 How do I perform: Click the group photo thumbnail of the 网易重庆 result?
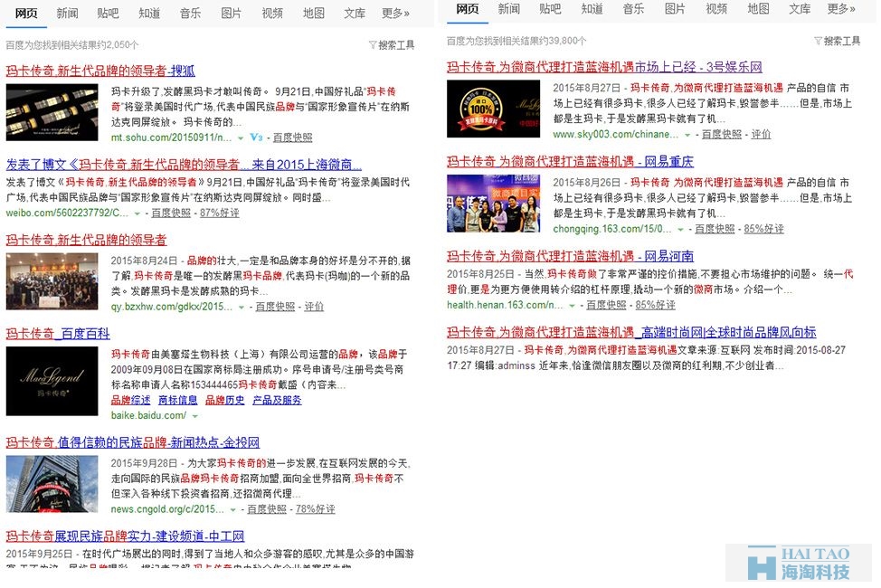[x=493, y=203]
